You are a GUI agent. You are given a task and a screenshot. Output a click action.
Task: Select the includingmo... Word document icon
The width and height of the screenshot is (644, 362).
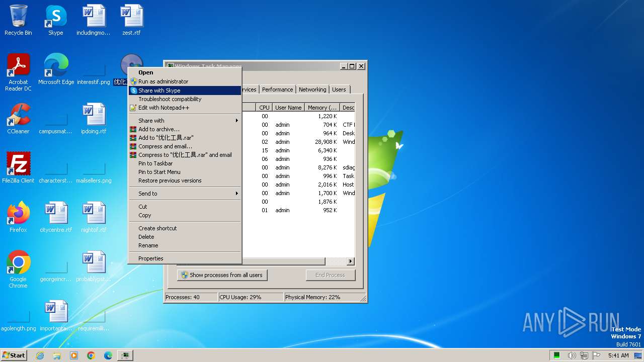[94, 20]
